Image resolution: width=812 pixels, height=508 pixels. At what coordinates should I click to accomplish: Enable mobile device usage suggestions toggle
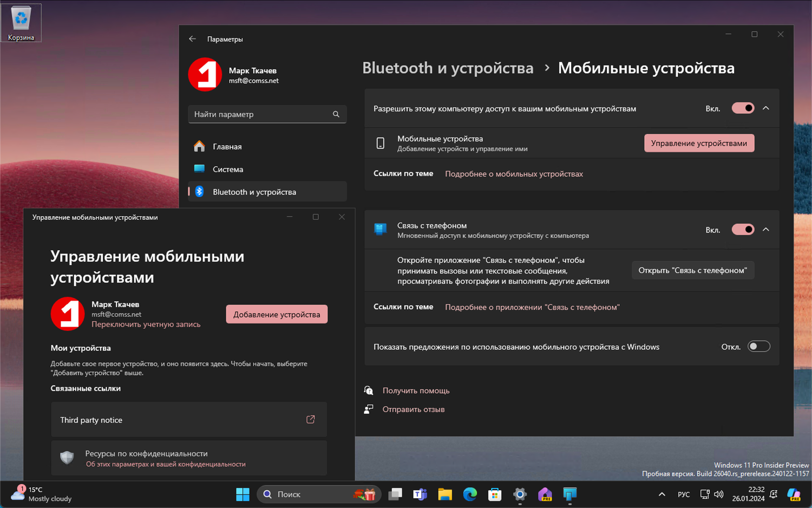point(758,347)
